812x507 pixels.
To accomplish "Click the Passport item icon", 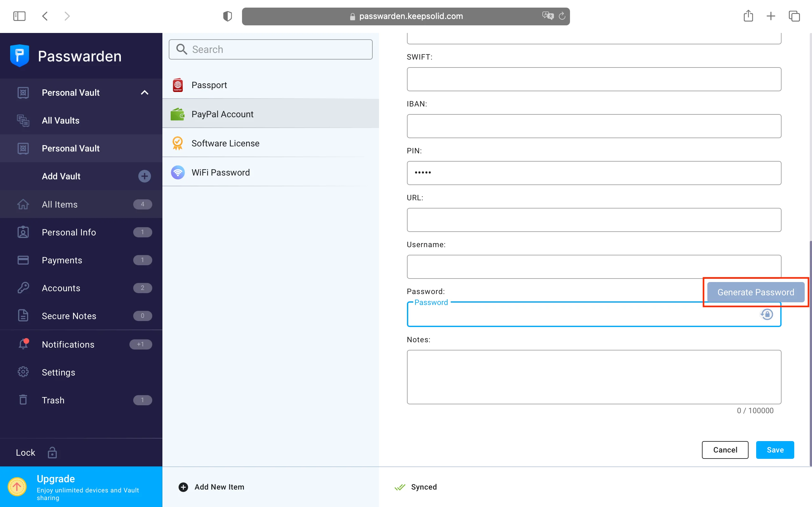I will (178, 85).
